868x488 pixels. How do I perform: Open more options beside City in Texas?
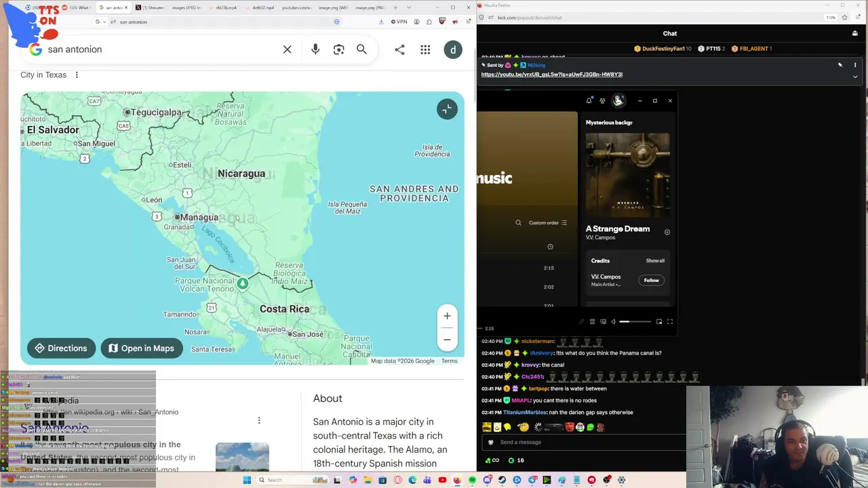tap(77, 75)
